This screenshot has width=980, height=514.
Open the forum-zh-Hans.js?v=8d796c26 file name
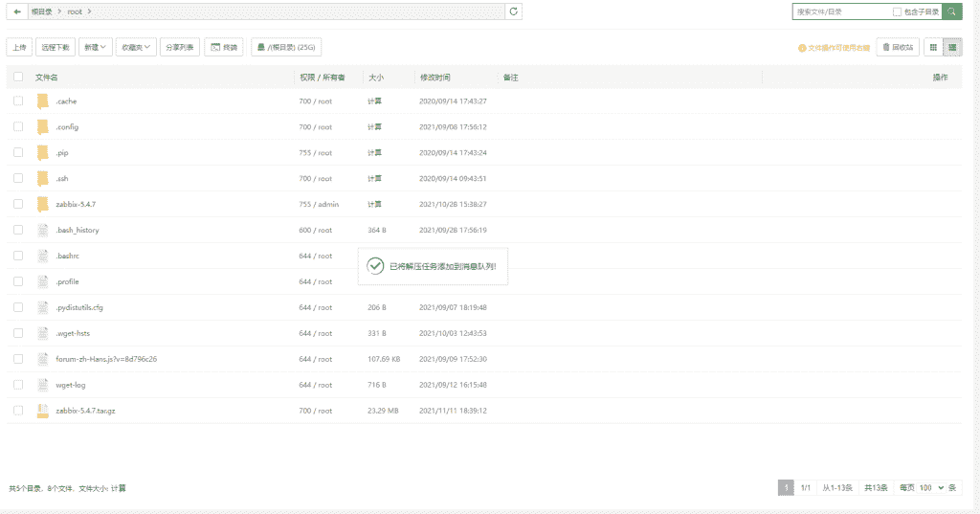pyautogui.click(x=106, y=359)
